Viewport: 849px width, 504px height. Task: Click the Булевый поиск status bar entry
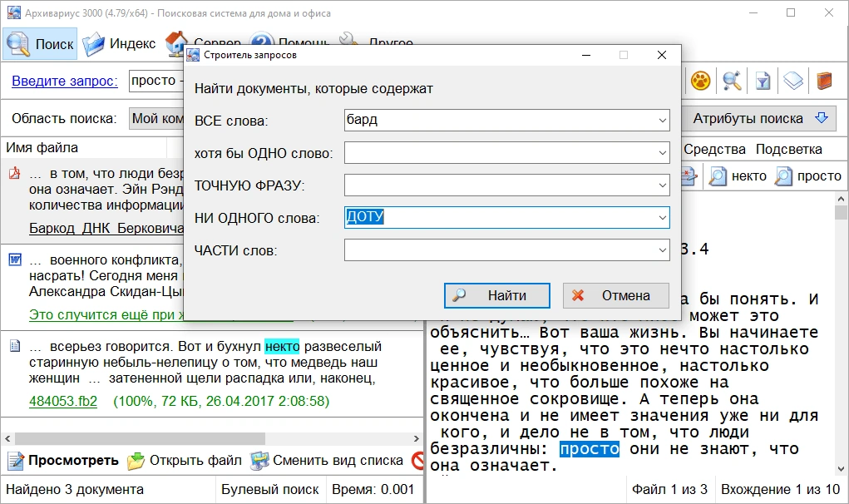click(x=269, y=489)
